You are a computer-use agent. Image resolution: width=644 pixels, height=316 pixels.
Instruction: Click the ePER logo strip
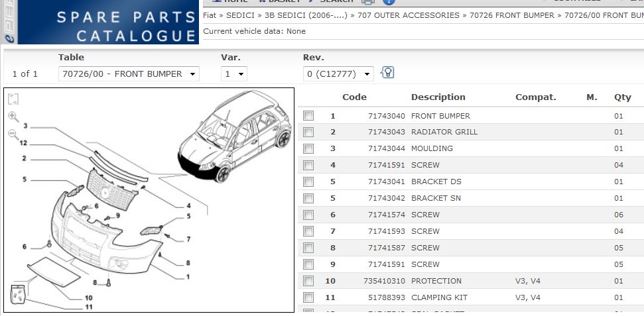coord(9,22)
